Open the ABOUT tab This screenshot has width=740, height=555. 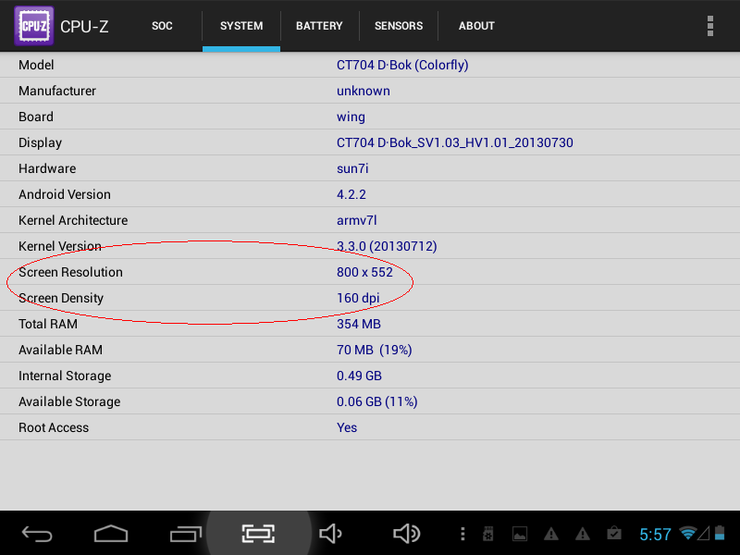[476, 26]
